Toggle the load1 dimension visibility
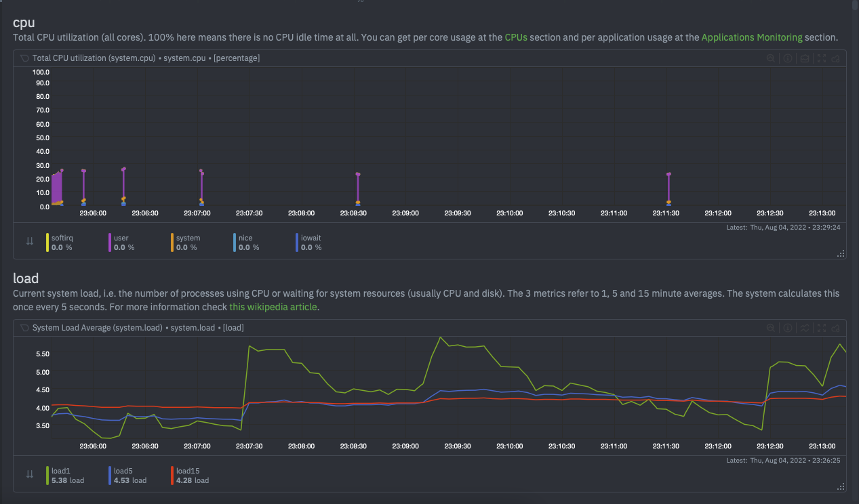859x504 pixels. (61, 474)
